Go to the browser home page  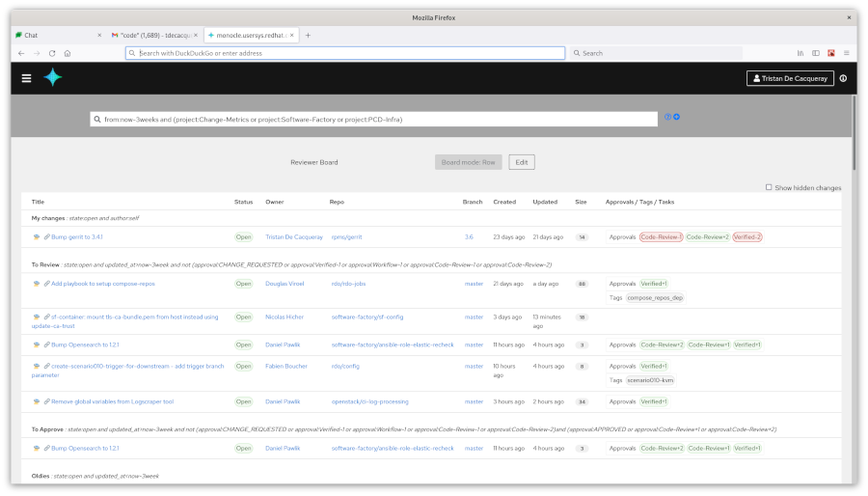(x=68, y=53)
